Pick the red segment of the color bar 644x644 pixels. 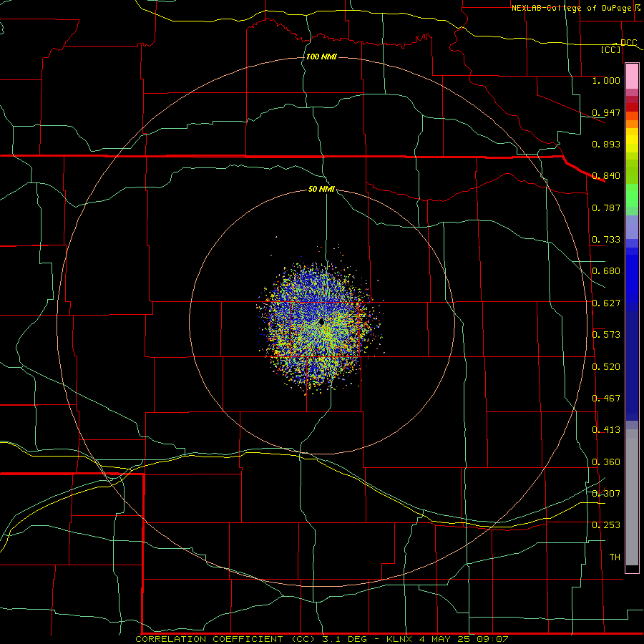(632, 107)
